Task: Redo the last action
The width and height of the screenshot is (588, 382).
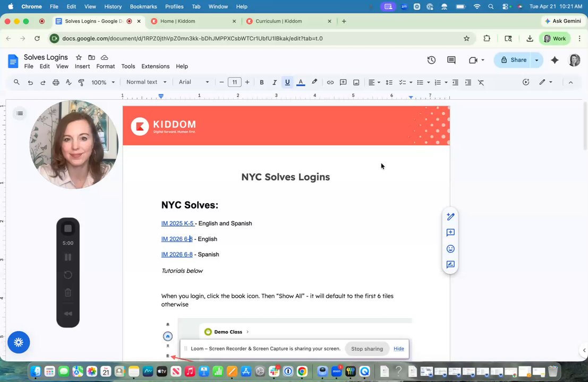Action: [42, 82]
